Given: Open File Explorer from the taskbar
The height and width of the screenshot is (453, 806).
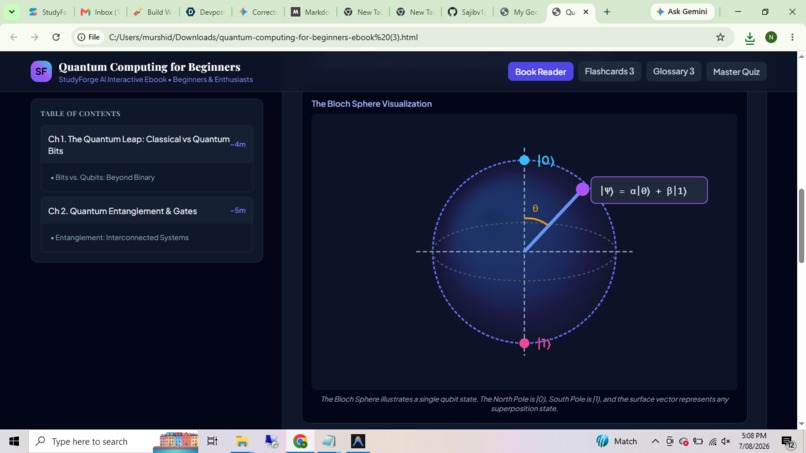Looking at the screenshot, I should pos(242,441).
